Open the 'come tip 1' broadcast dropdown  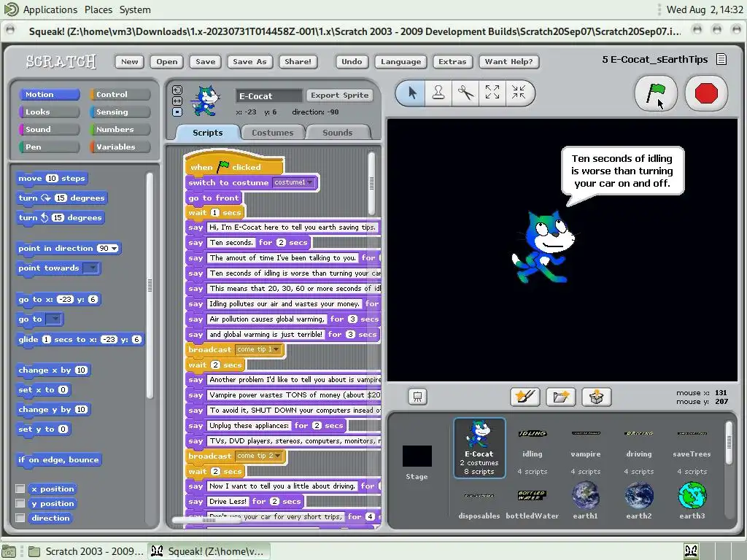tap(276, 349)
